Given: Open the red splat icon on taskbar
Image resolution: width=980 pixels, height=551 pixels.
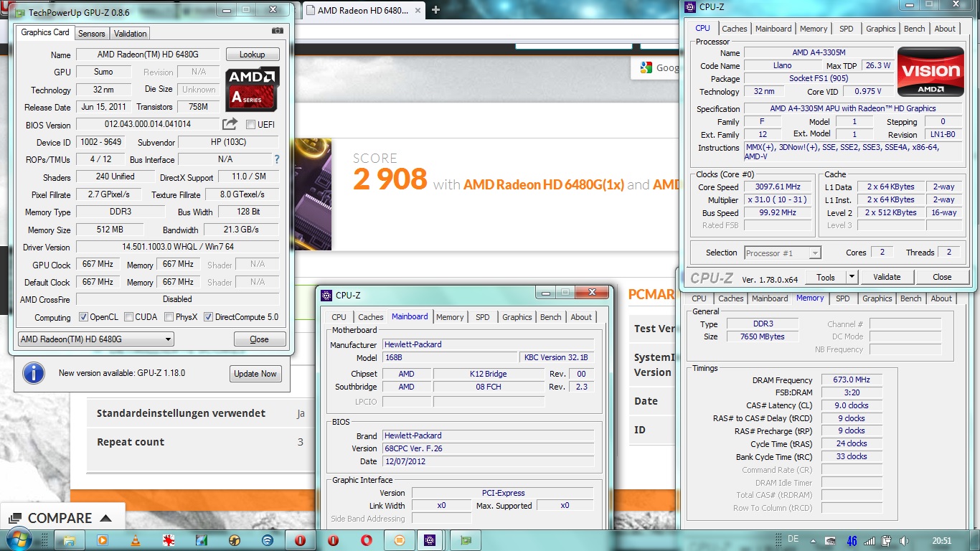Looking at the screenshot, I should point(169,540).
